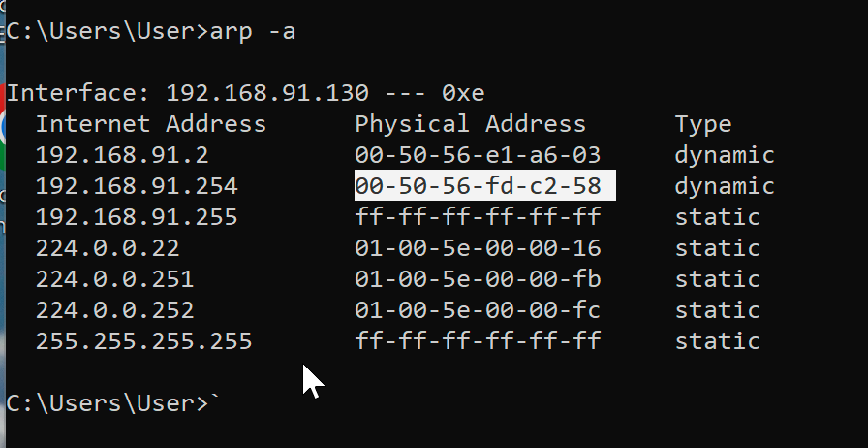Click MAC address 01-00-5e-00-00-fb
The width and height of the screenshot is (868, 448).
pyautogui.click(x=478, y=279)
